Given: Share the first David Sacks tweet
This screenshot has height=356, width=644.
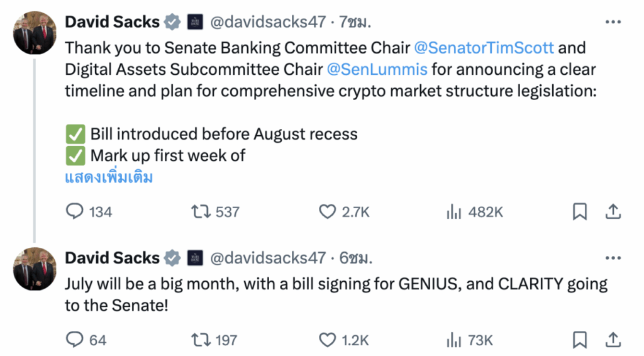Looking at the screenshot, I should click(x=613, y=212).
